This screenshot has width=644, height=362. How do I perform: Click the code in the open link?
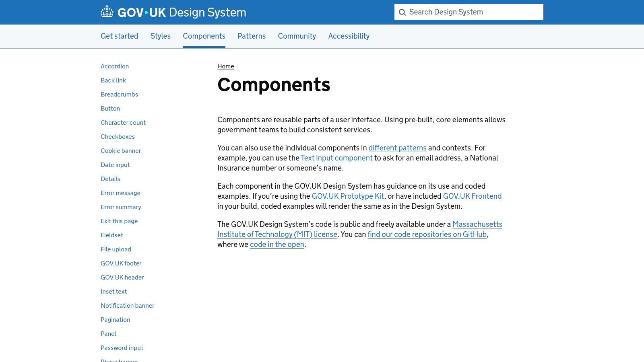[x=277, y=245]
